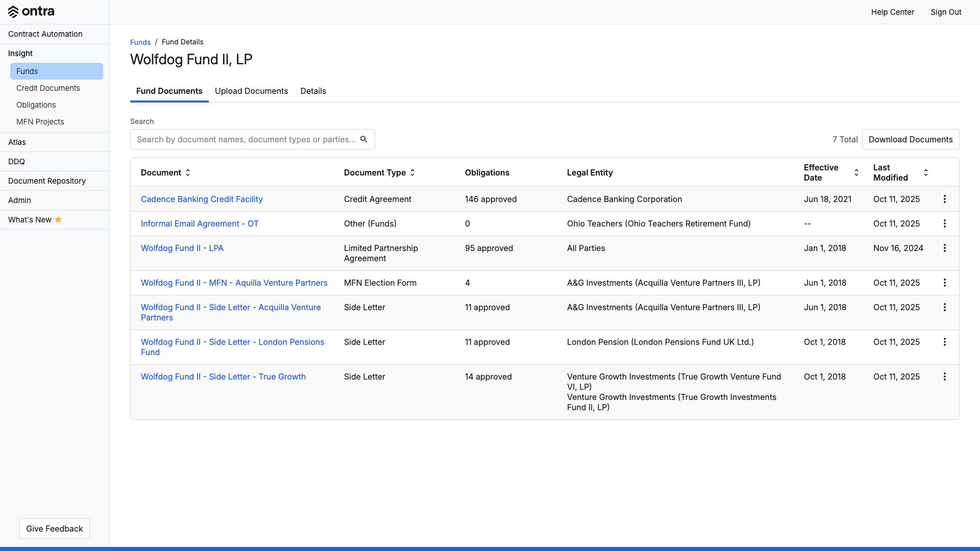
Task: Open kebab menu for Wolfdog Fund II LPA
Action: [x=944, y=248]
